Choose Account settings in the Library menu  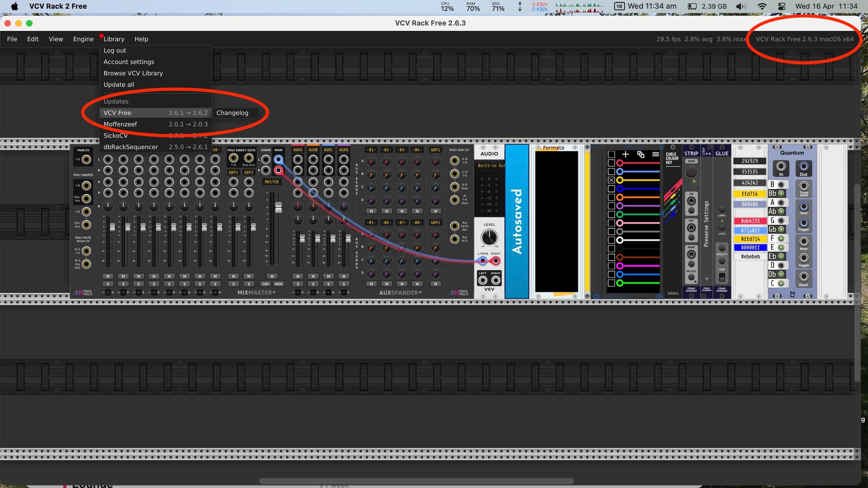tap(156, 62)
